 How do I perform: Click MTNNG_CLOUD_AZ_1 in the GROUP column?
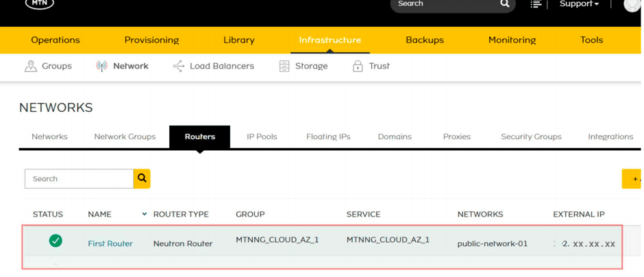(x=277, y=239)
